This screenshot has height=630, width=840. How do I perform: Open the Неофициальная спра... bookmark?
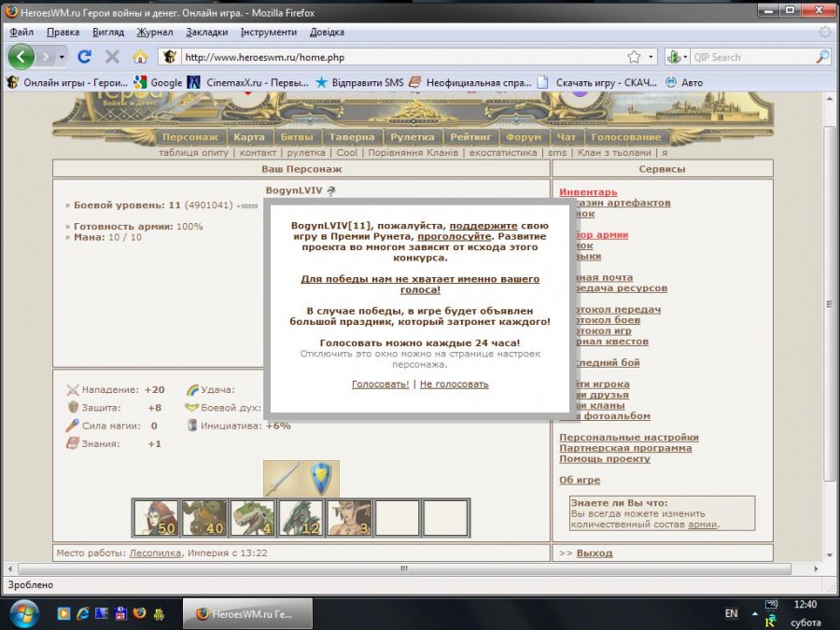(x=470, y=82)
